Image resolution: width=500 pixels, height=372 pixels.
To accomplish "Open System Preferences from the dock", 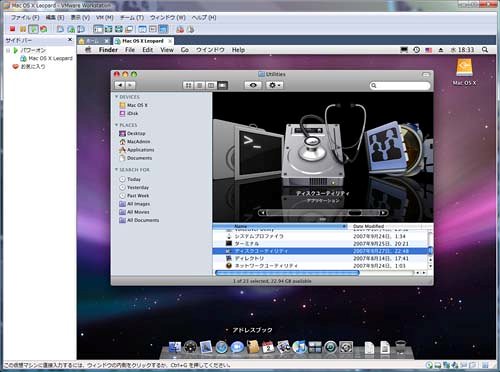I will (346, 347).
